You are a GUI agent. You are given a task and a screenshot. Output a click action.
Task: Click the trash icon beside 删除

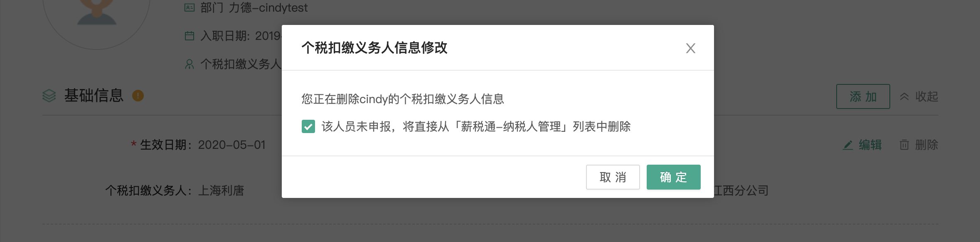[904, 145]
